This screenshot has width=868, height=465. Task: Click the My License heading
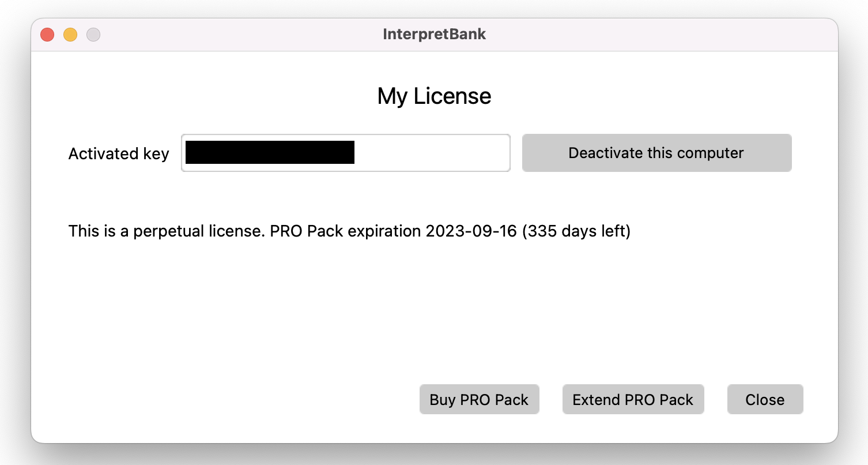[434, 96]
